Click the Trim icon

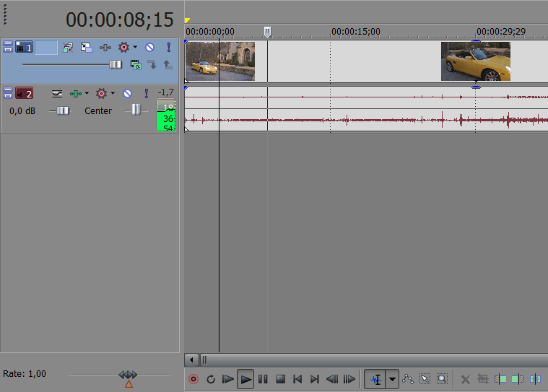[483, 379]
